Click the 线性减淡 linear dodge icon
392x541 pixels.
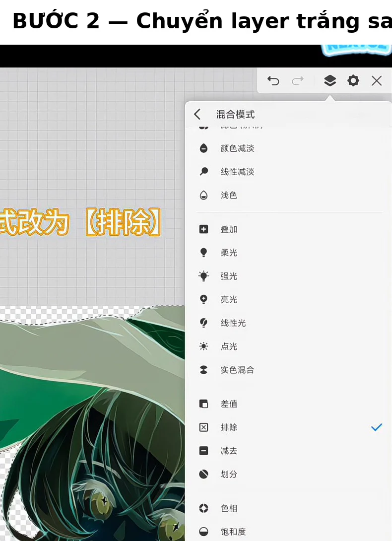point(203,172)
